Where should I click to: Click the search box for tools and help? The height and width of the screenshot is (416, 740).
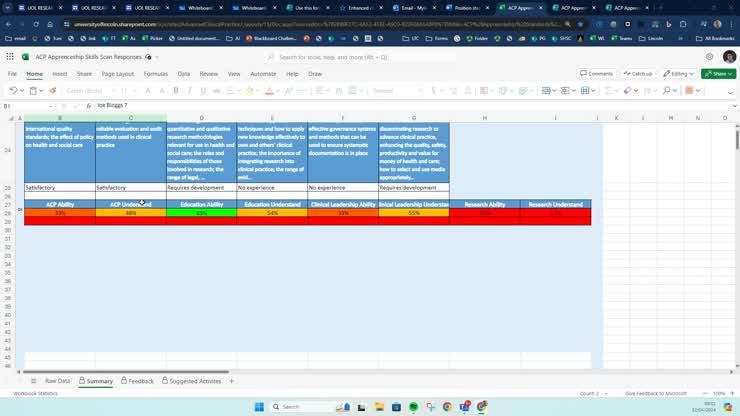click(x=361, y=57)
